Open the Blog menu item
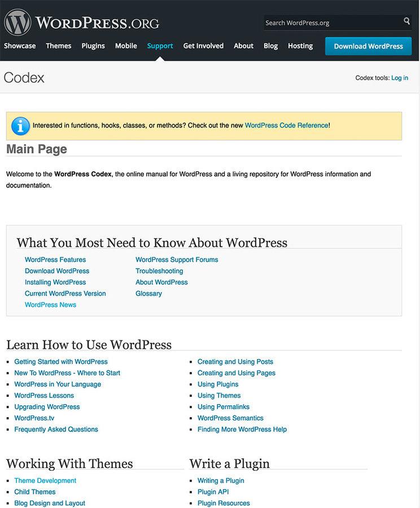420x508 pixels. (270, 46)
